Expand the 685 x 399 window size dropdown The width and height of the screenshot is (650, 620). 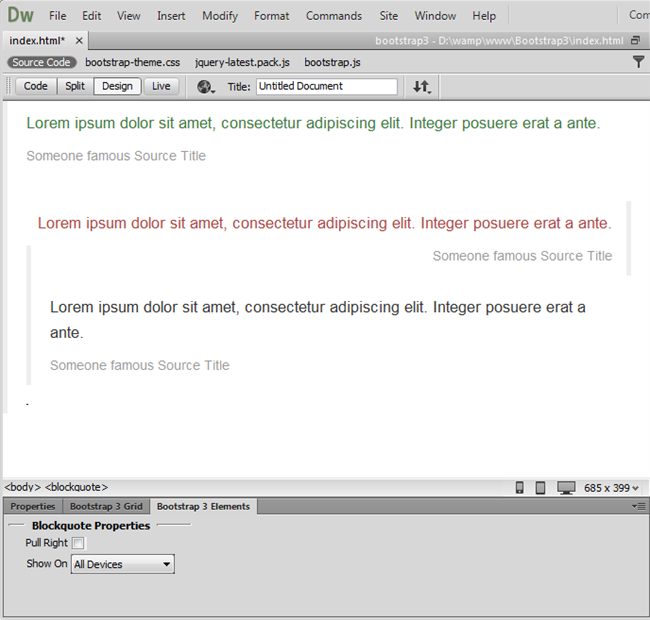611,488
